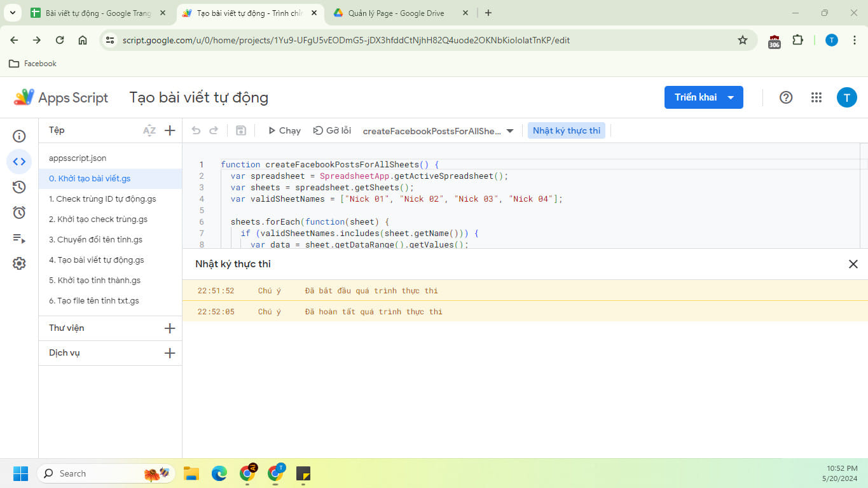Open the function selector createFacebookPostsForAllShe dropdown
The width and height of the screenshot is (868, 488).
[x=438, y=131]
